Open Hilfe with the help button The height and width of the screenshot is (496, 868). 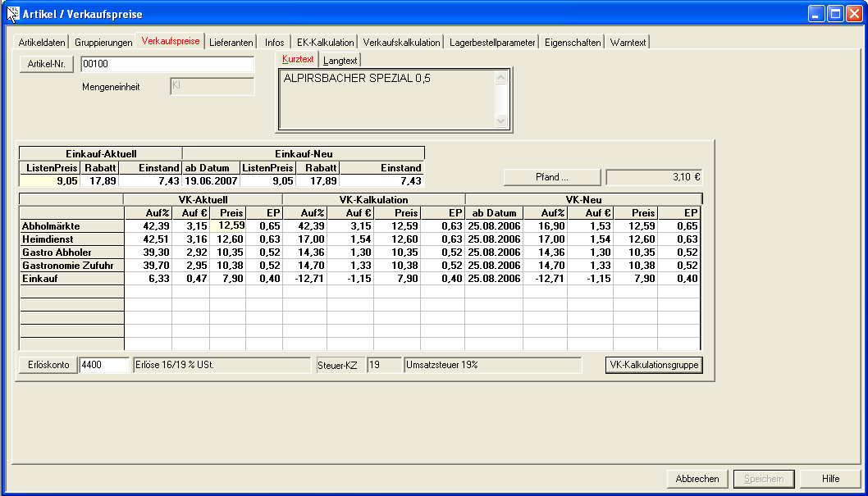[x=830, y=479]
